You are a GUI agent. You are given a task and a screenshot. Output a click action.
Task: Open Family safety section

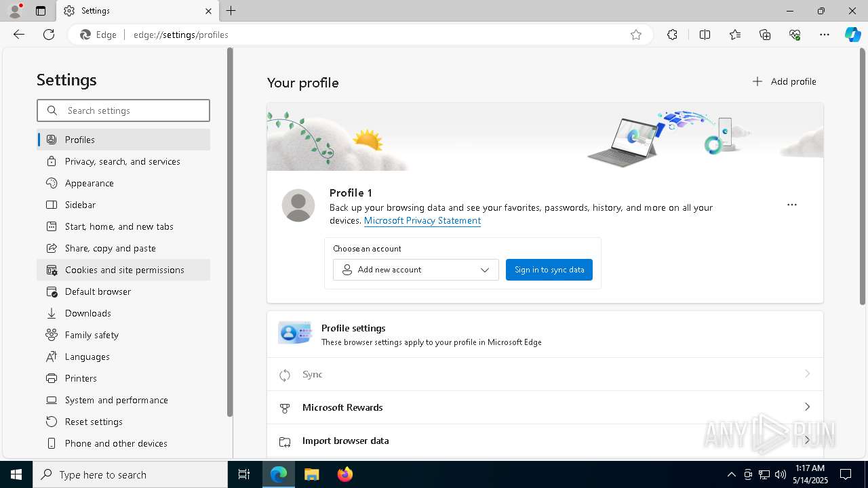[123, 335]
